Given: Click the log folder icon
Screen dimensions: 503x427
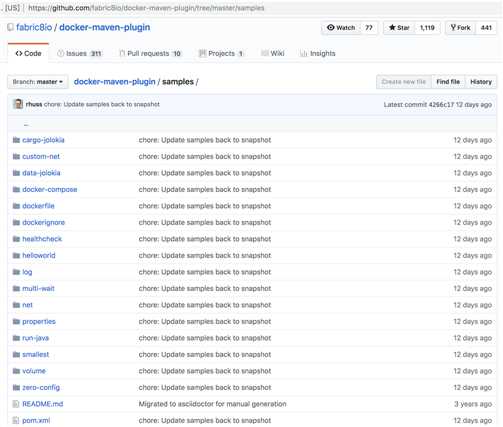Looking at the screenshot, I should [16, 272].
